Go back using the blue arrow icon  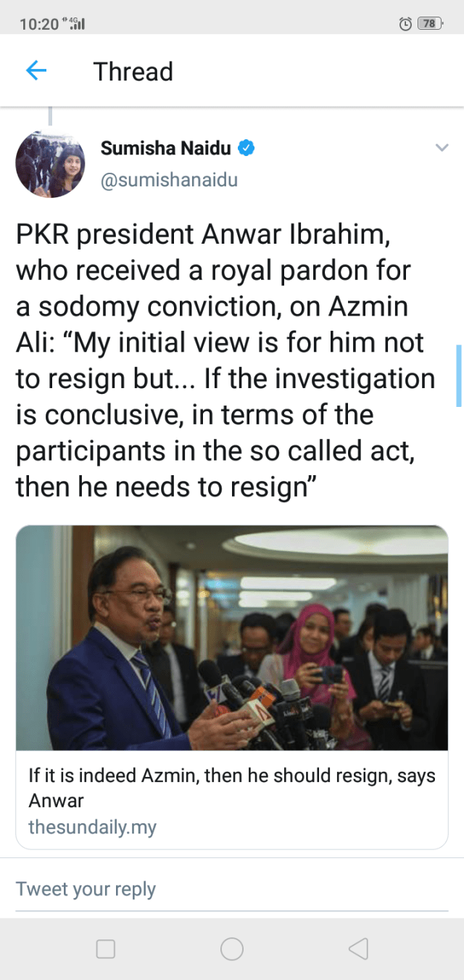[36, 70]
